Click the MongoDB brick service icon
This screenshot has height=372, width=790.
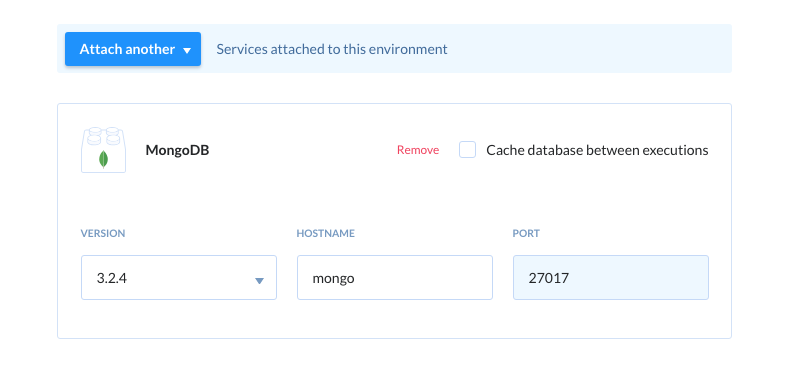[x=103, y=150]
